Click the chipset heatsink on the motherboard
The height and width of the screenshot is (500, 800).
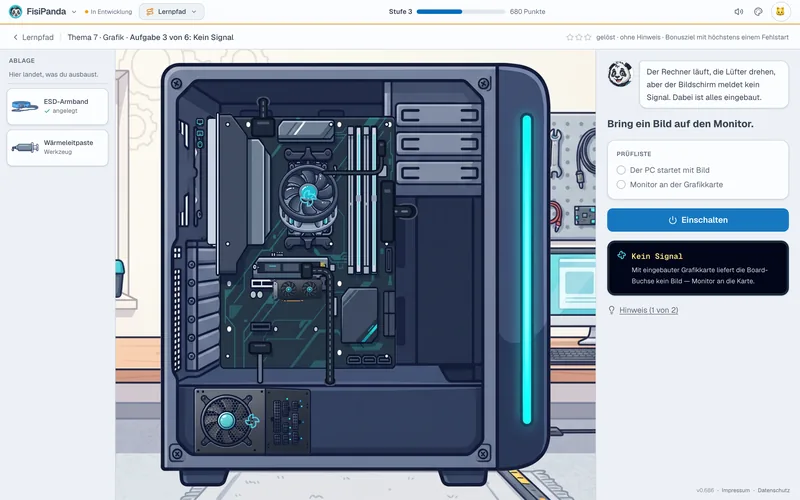point(360,315)
